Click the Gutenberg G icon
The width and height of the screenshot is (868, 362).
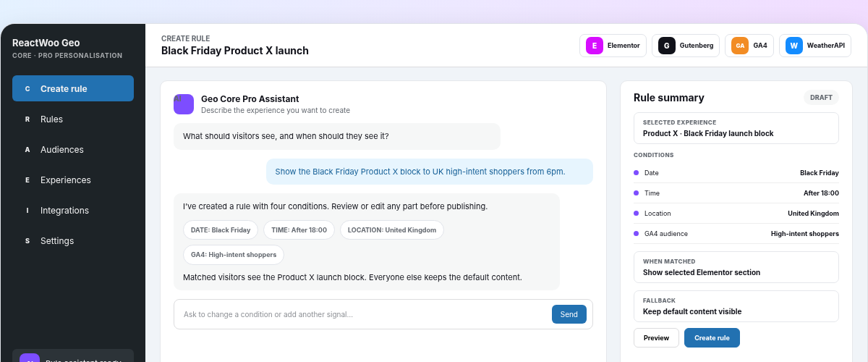point(667,46)
